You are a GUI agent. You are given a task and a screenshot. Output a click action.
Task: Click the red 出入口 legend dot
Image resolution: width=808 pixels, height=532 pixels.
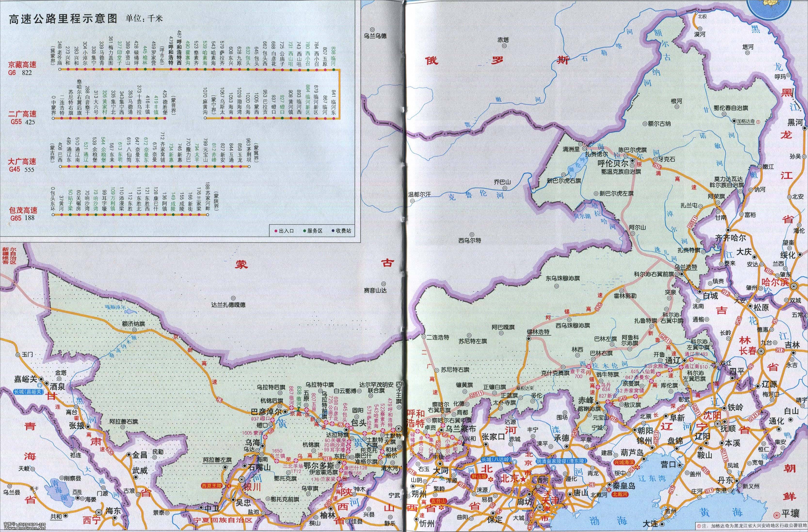pyautogui.click(x=276, y=231)
